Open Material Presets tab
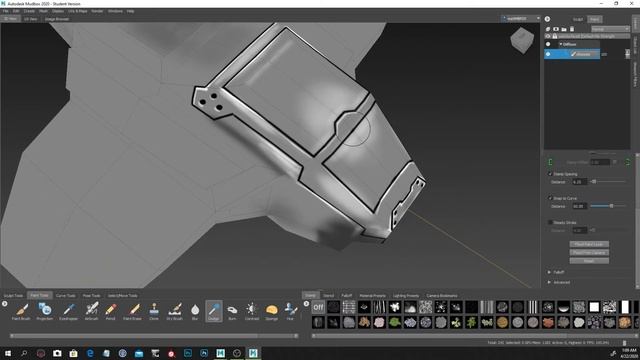640x360 pixels. [x=372, y=296]
